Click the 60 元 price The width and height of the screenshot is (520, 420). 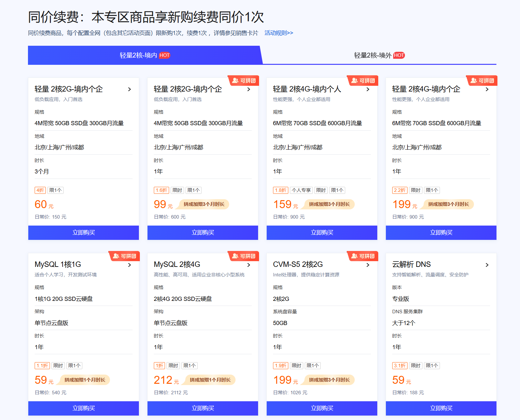pyautogui.click(x=44, y=204)
